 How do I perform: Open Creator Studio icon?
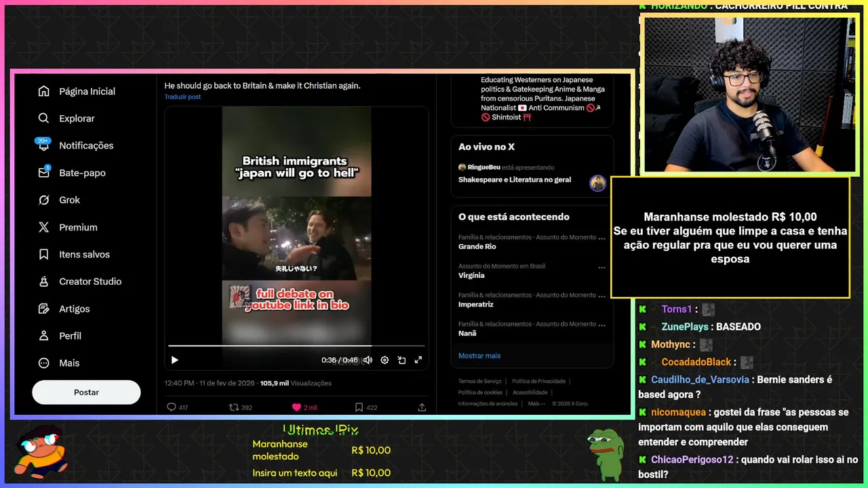[44, 281]
